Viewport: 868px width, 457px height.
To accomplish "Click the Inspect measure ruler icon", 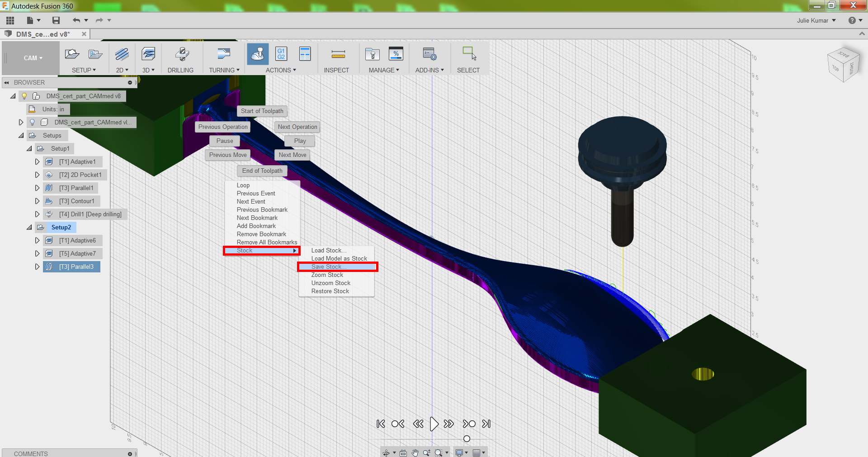I will 338,55.
